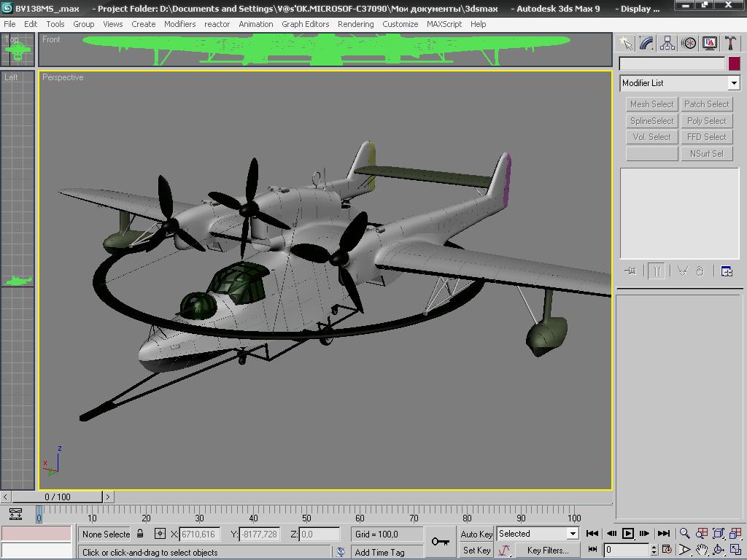Step to previous frame
The image size is (747, 560).
click(611, 533)
